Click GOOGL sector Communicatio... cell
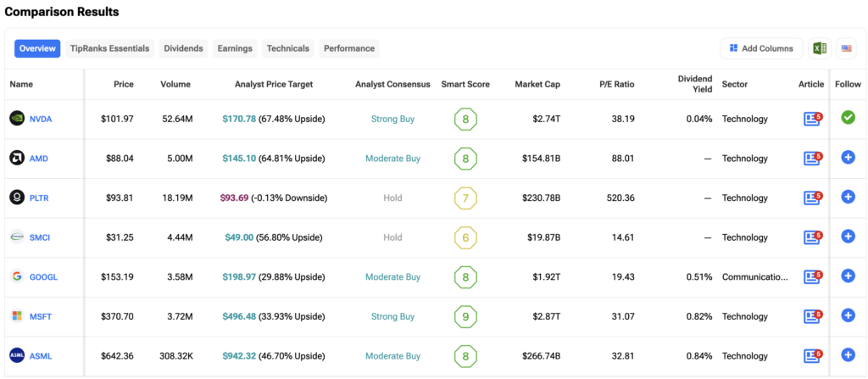The width and height of the screenshot is (868, 379). click(x=755, y=277)
